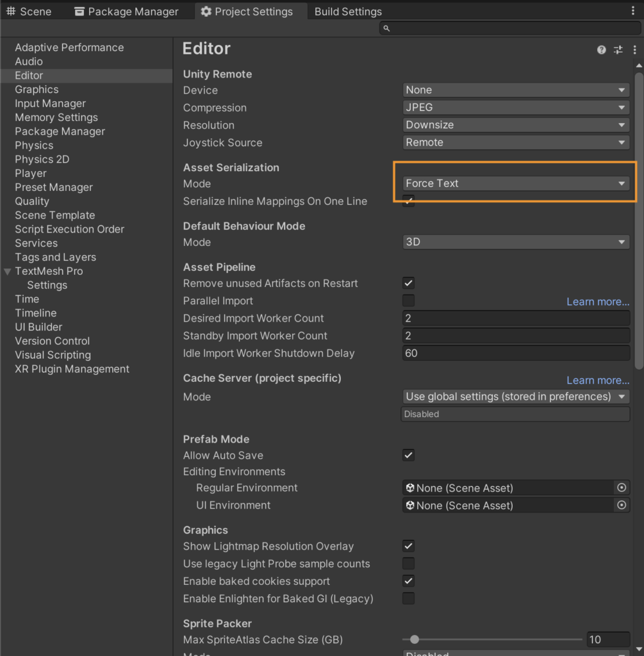Open the Unity Remote Device dropdown
This screenshot has height=656, width=644.
click(x=516, y=90)
